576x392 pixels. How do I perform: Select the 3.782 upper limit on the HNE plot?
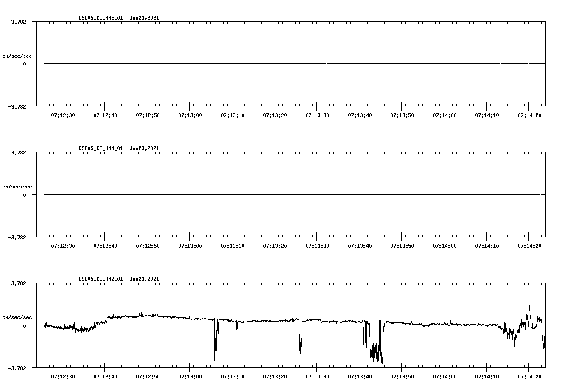18,22
